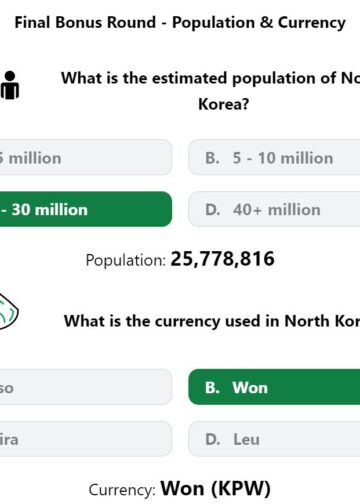360x504 pixels.
Task: Click the green currency banknote icon
Action: (x=9, y=312)
